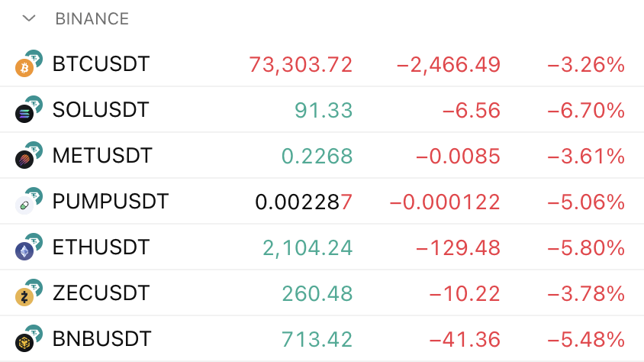Click the BNB coin icon

tap(24, 343)
